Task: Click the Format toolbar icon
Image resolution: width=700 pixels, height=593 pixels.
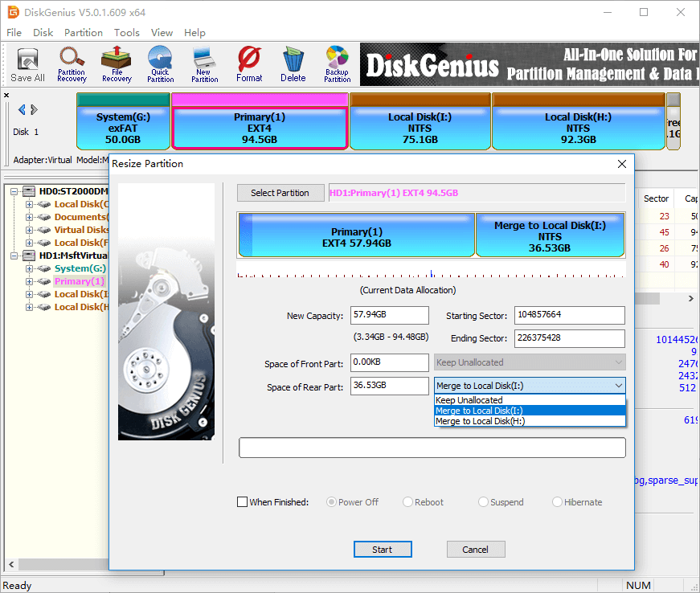Action: [x=249, y=64]
